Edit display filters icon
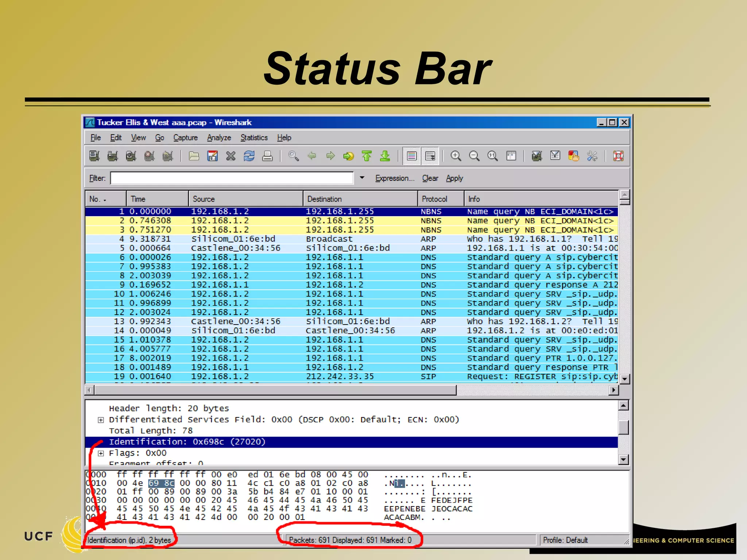747x560 pixels. pos(555,156)
